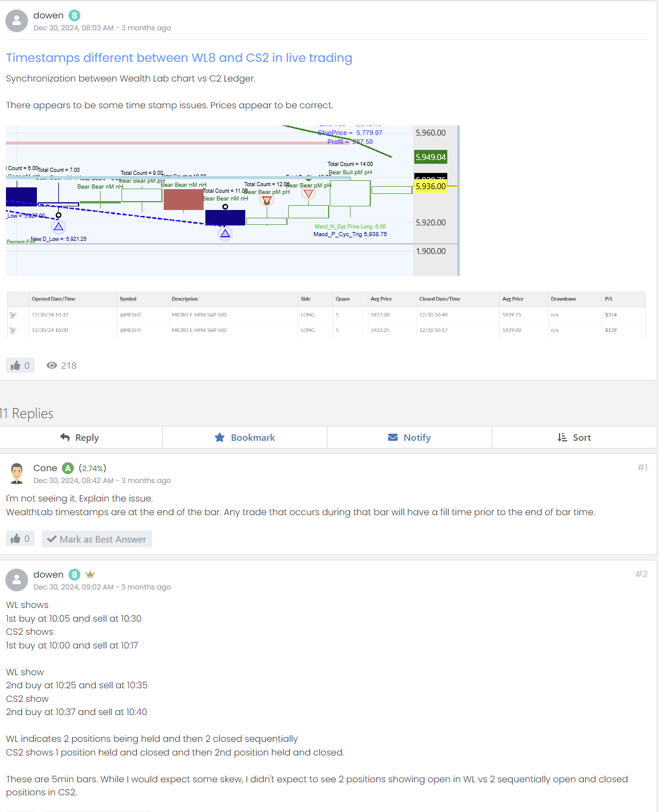Click the crown icon next to dowen
Image resolution: width=659 pixels, height=812 pixels.
click(90, 575)
